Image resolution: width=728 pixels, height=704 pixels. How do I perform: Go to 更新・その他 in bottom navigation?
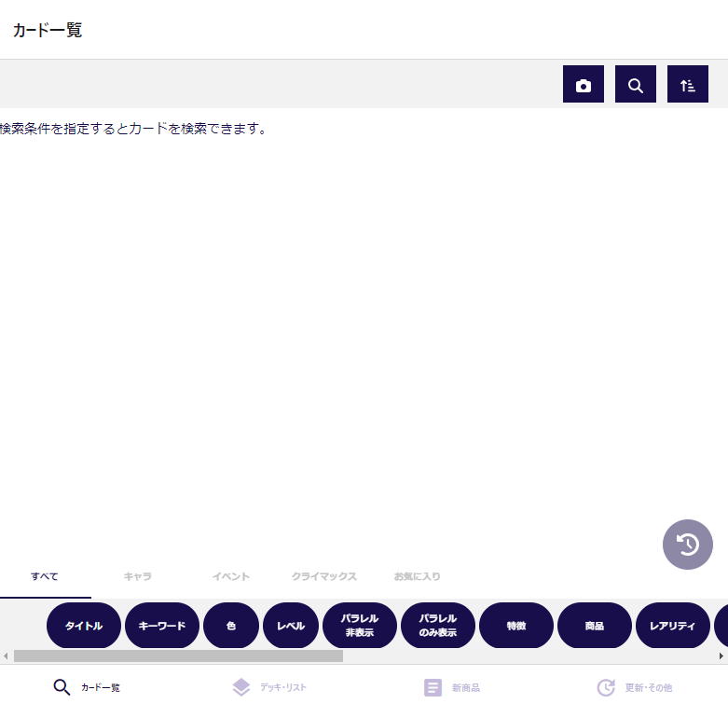[648, 688]
